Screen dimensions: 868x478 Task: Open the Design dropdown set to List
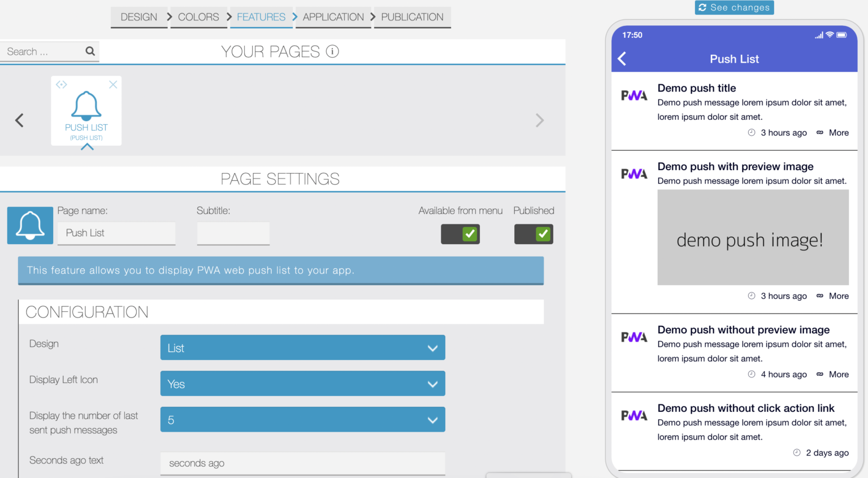tap(302, 347)
